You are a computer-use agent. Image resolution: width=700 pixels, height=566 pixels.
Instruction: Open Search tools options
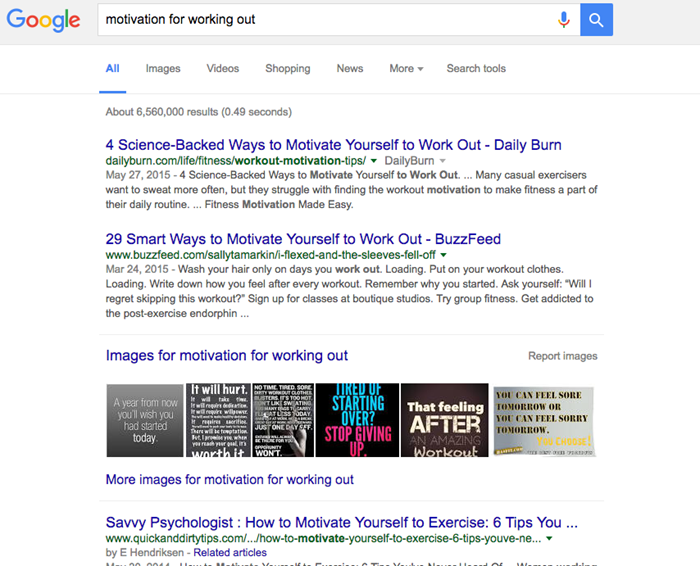click(x=476, y=68)
